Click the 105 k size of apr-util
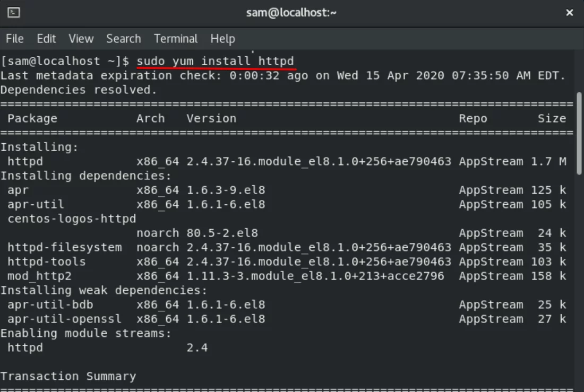The width and height of the screenshot is (584, 392). [x=548, y=204]
